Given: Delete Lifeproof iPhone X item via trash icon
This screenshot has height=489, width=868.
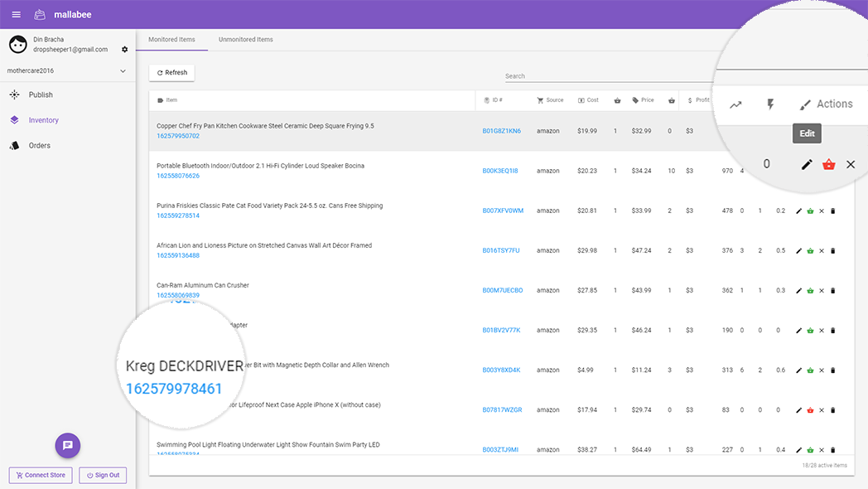Looking at the screenshot, I should coord(832,410).
